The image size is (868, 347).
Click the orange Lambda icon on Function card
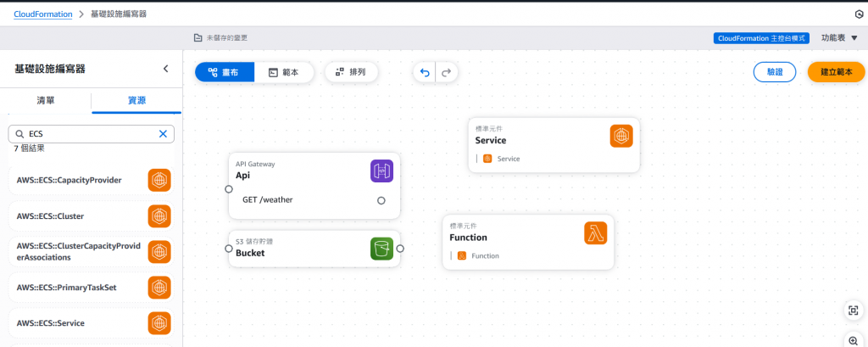click(x=596, y=232)
